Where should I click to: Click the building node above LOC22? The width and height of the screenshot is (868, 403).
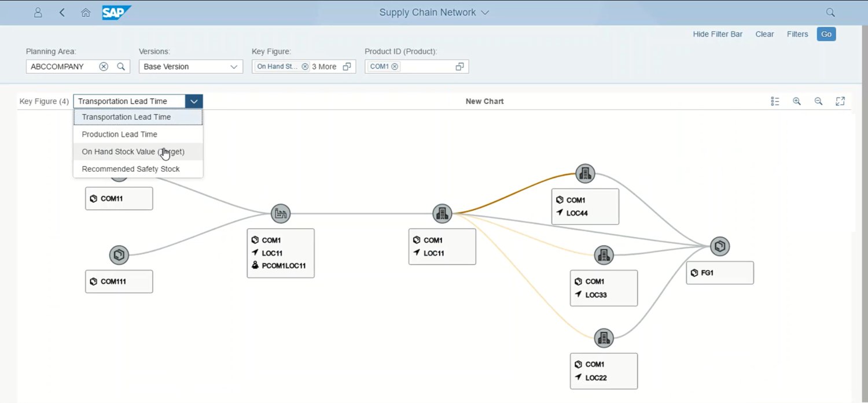(604, 337)
